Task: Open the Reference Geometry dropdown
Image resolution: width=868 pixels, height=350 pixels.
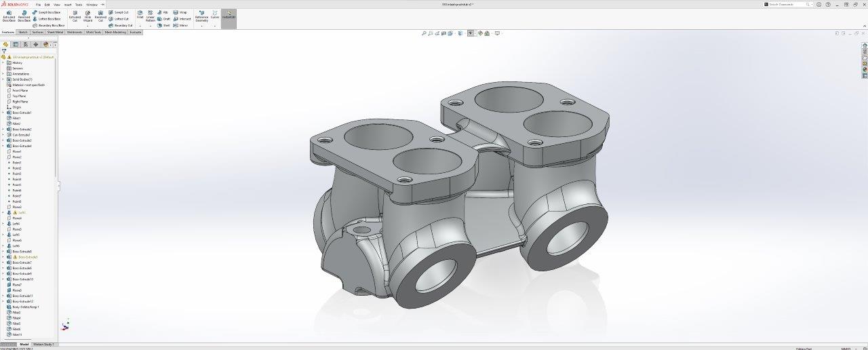Action: coord(202,26)
